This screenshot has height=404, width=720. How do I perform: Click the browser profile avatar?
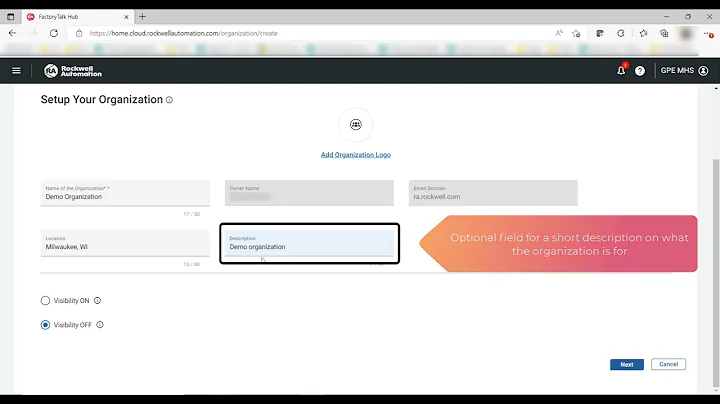click(686, 33)
